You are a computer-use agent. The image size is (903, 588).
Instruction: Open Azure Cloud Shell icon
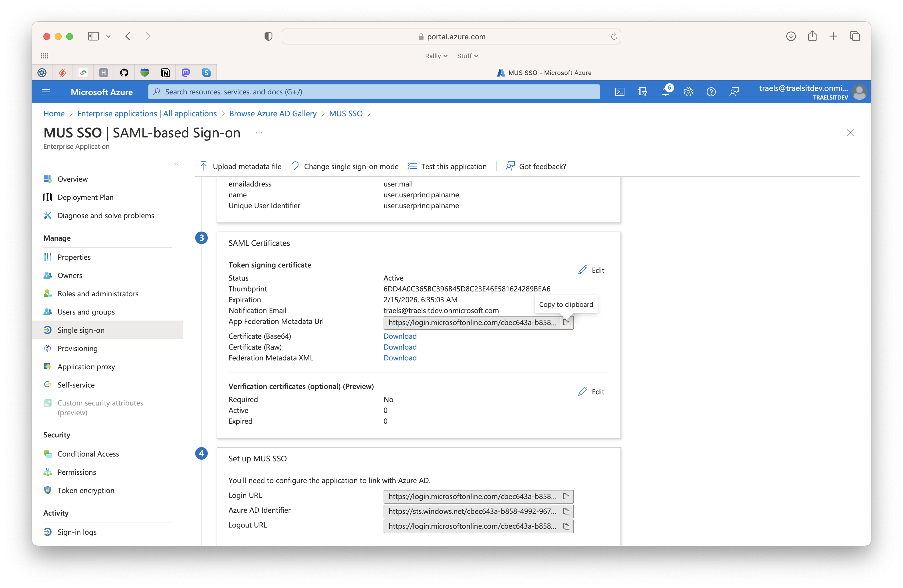pos(620,92)
